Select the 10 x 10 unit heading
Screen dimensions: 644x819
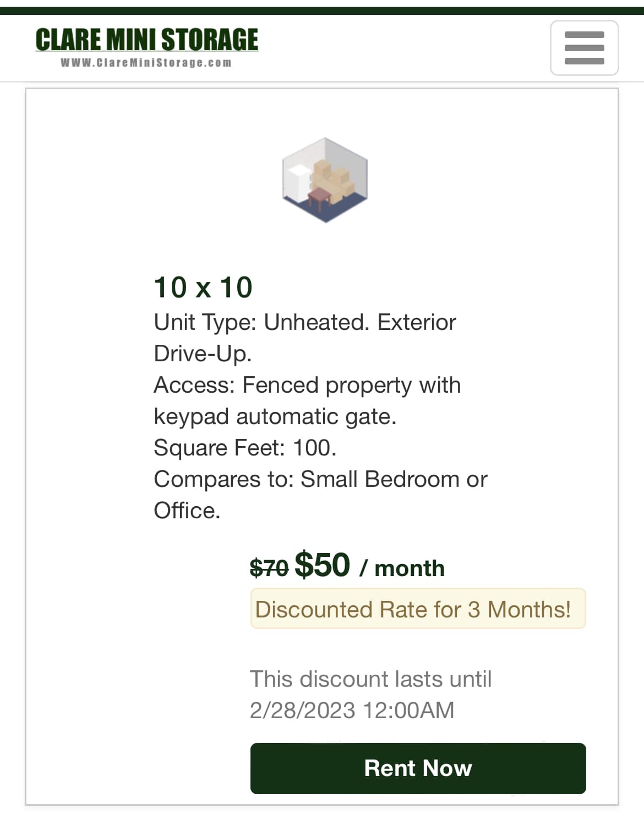click(x=203, y=288)
